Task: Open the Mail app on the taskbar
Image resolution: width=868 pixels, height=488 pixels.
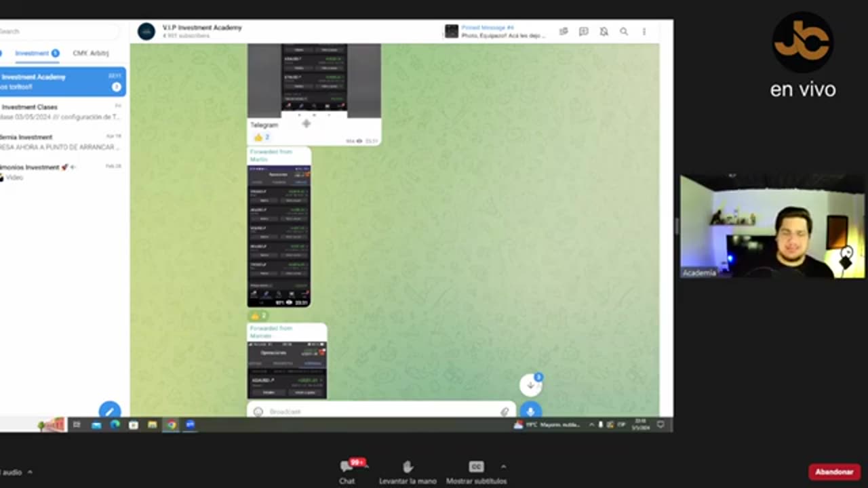Action: 96,424
